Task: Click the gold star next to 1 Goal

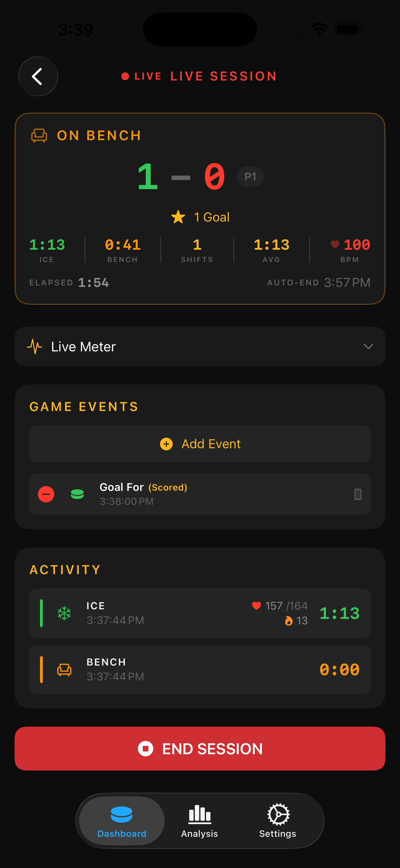Action: 178,217
